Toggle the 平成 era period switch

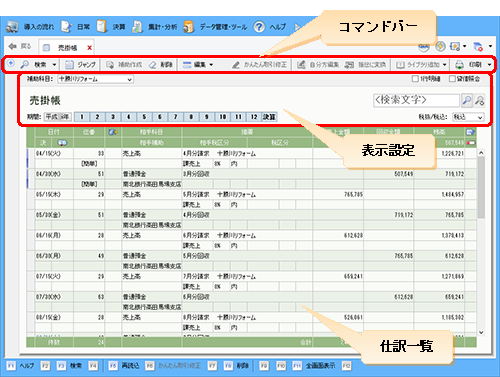click(58, 117)
